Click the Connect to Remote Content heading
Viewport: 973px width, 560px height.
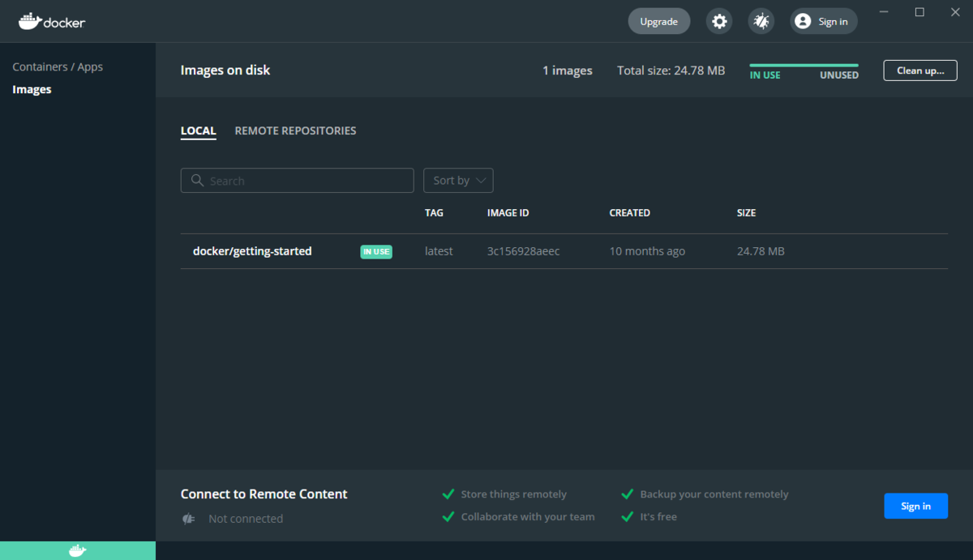264,494
